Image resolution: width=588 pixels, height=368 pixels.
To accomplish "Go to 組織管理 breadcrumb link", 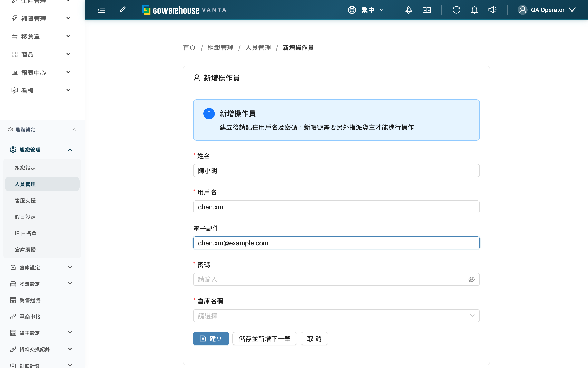I will click(x=220, y=48).
